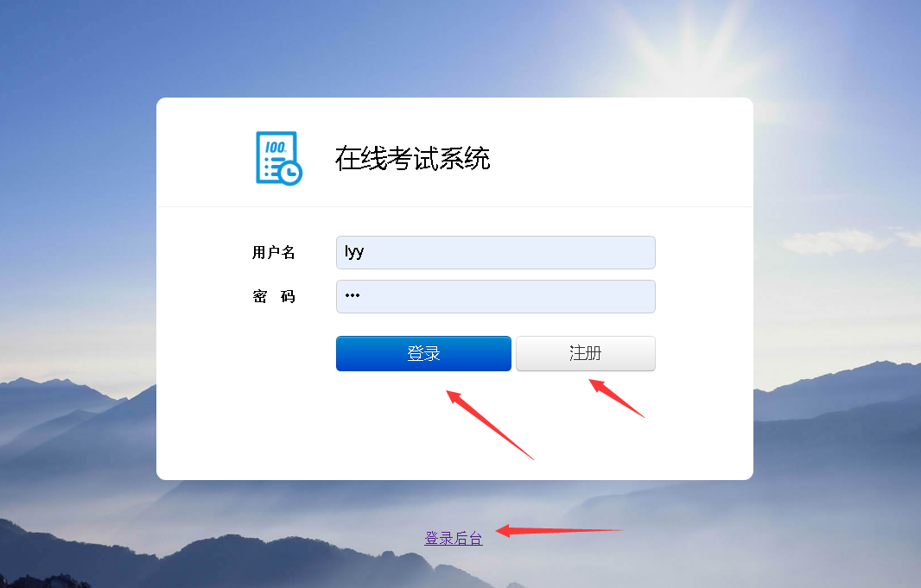Click the 在线考试系统 title text

coord(412,159)
